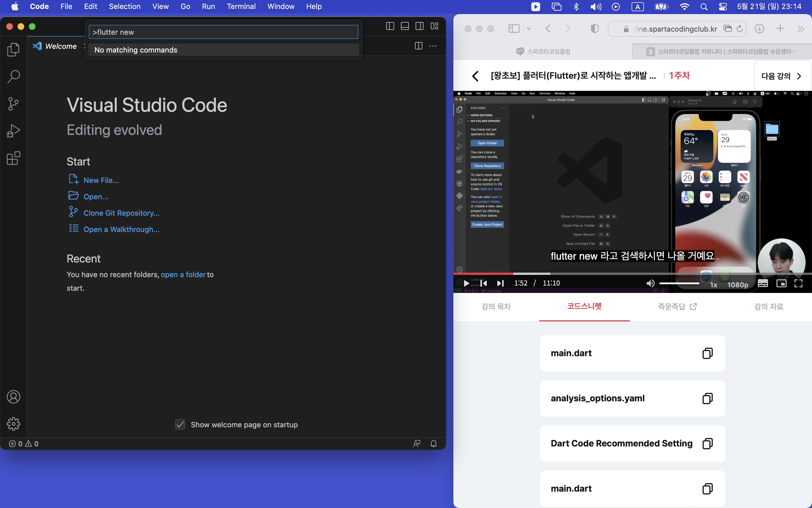Viewport: 812px width, 508px height.
Task: Click Clone Git Repository... link
Action: point(122,213)
